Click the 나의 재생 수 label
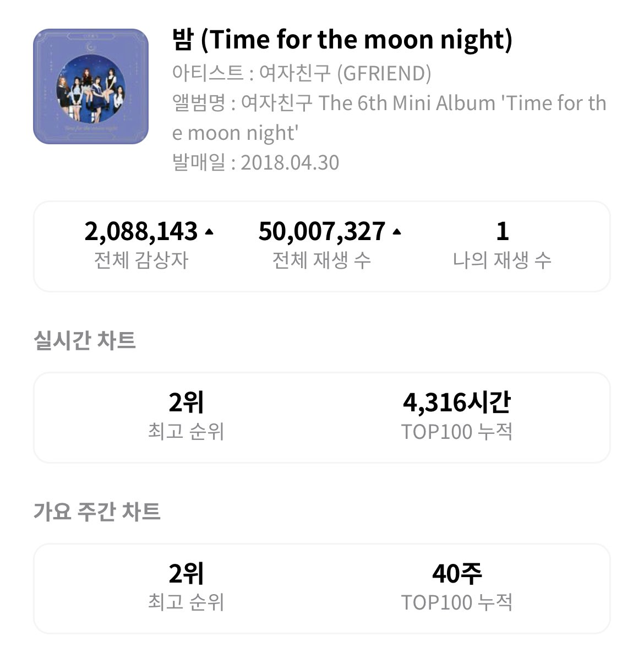This screenshot has width=644, height=647. click(x=502, y=260)
